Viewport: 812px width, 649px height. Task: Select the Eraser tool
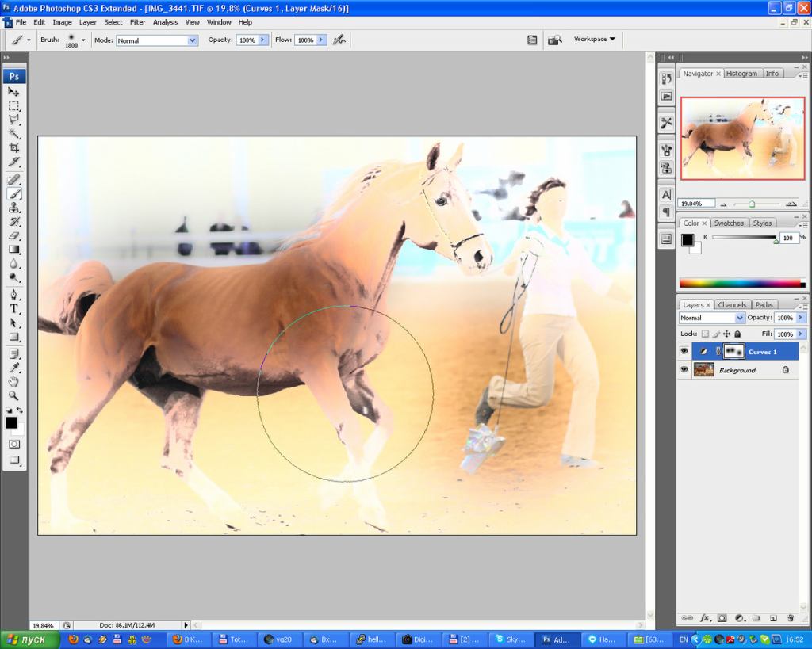(x=14, y=235)
